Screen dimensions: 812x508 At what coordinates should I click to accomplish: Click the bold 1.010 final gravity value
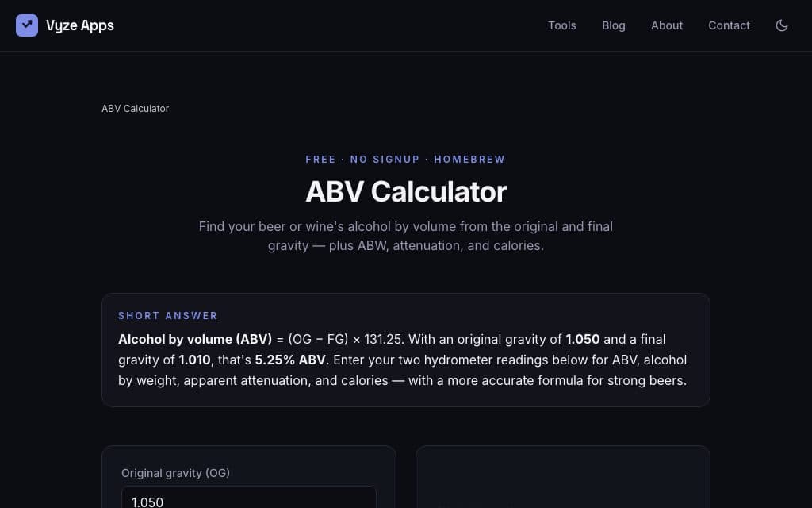[x=195, y=360]
